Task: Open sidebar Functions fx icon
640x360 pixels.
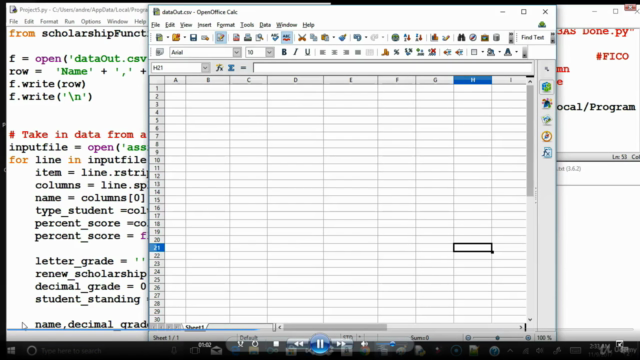Action: click(x=547, y=153)
